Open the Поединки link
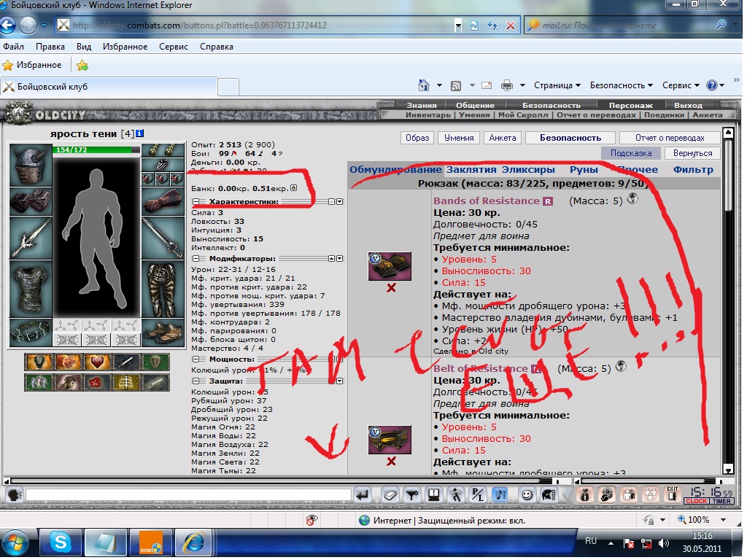 (664, 114)
